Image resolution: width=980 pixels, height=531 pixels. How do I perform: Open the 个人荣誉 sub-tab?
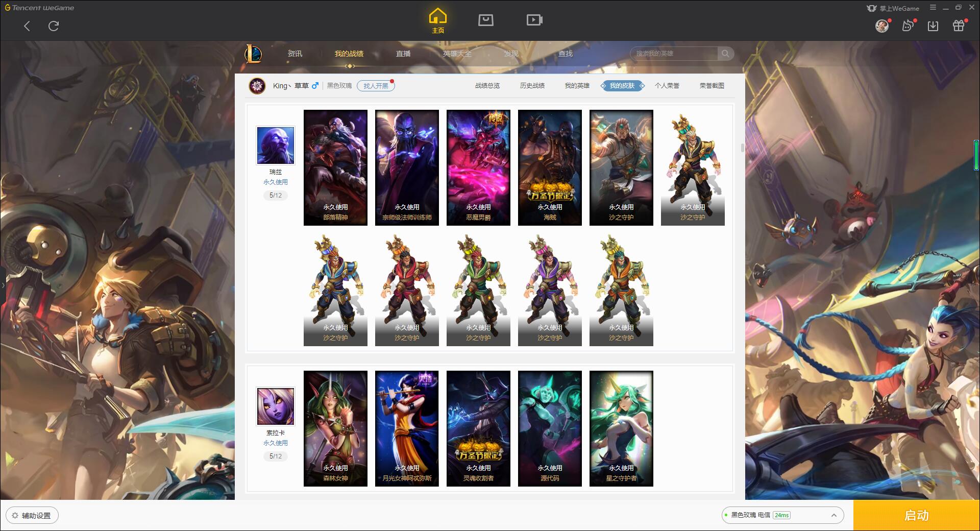667,86
